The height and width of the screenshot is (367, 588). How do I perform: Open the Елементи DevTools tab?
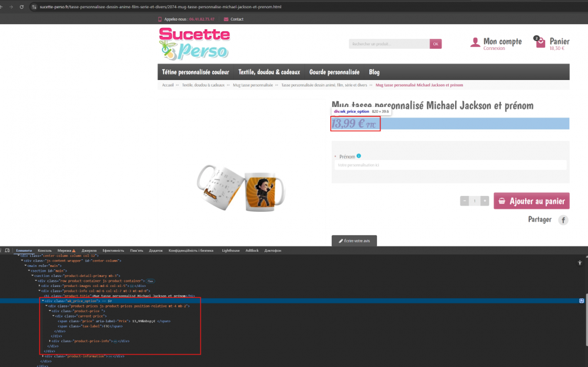coord(24,251)
